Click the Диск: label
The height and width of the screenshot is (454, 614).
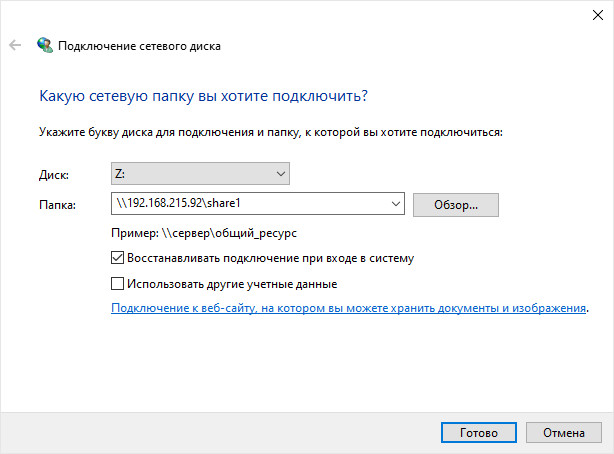point(54,175)
